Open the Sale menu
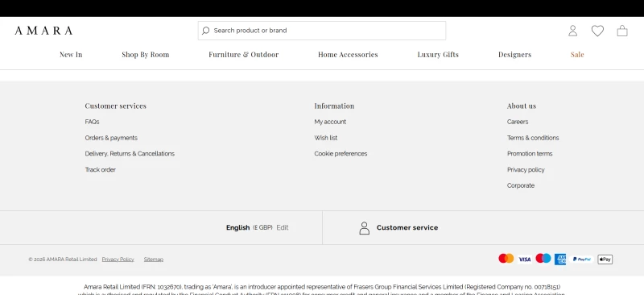 577,55
